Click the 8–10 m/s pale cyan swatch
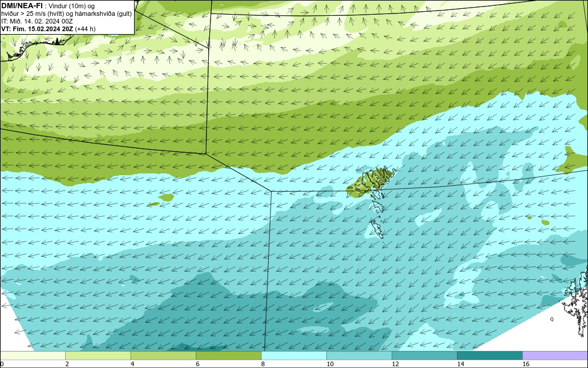 [294, 355]
